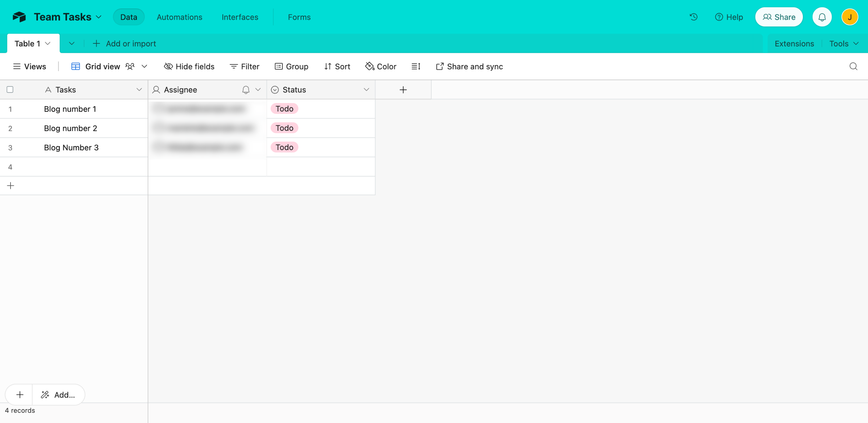
Task: Toggle the Views sidebar
Action: (29, 66)
